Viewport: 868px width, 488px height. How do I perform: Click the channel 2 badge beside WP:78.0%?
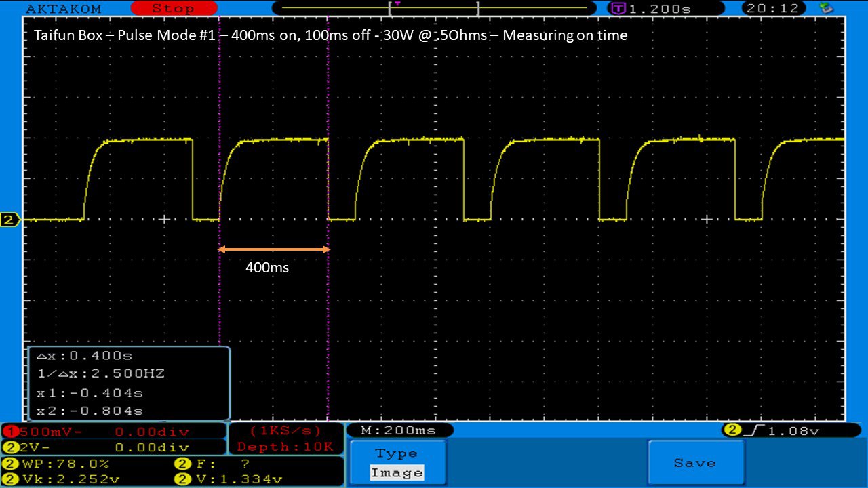pos(10,464)
